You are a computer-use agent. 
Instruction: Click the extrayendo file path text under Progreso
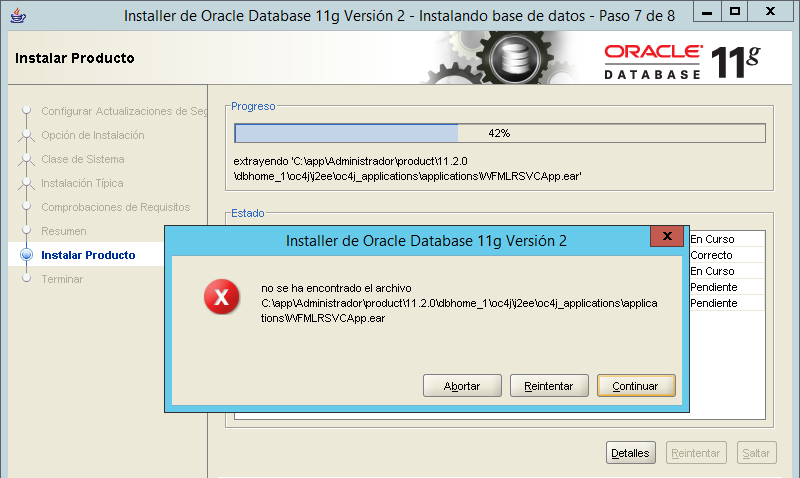click(407, 169)
